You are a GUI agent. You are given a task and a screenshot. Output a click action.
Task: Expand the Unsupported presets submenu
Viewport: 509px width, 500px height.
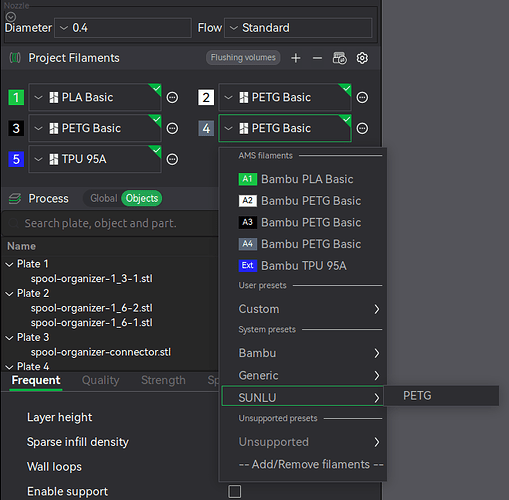coord(302,442)
